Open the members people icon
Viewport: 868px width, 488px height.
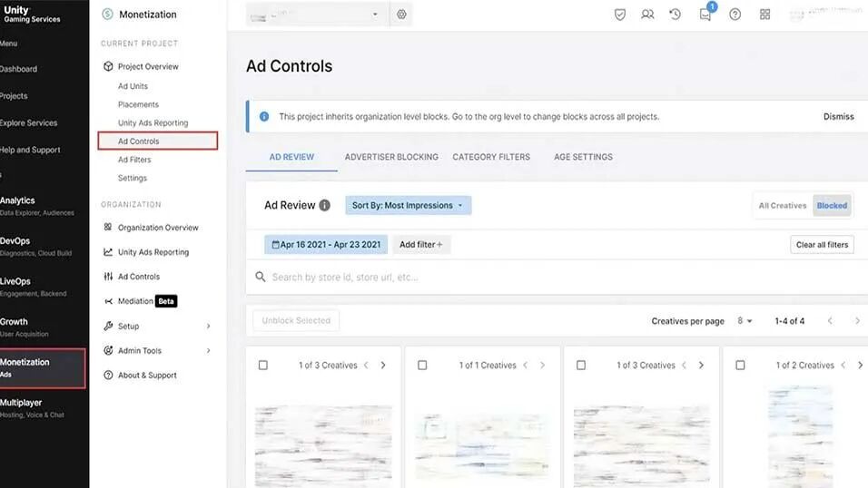(x=647, y=15)
